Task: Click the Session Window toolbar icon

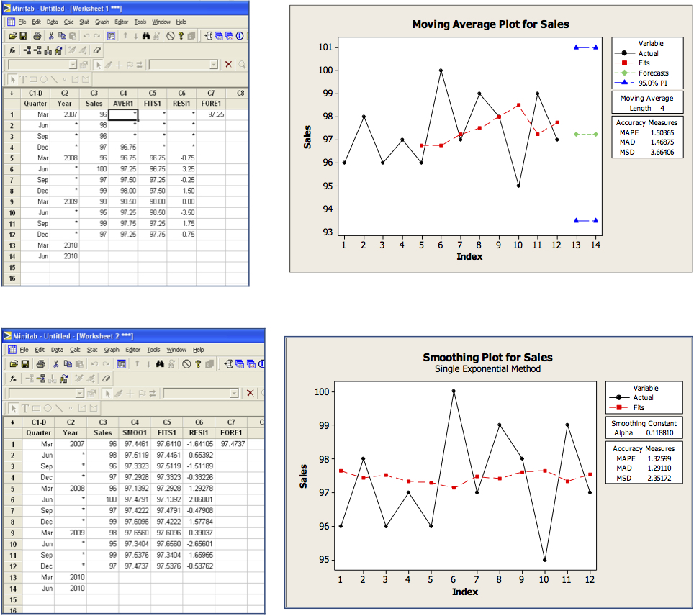Action: 110,36
